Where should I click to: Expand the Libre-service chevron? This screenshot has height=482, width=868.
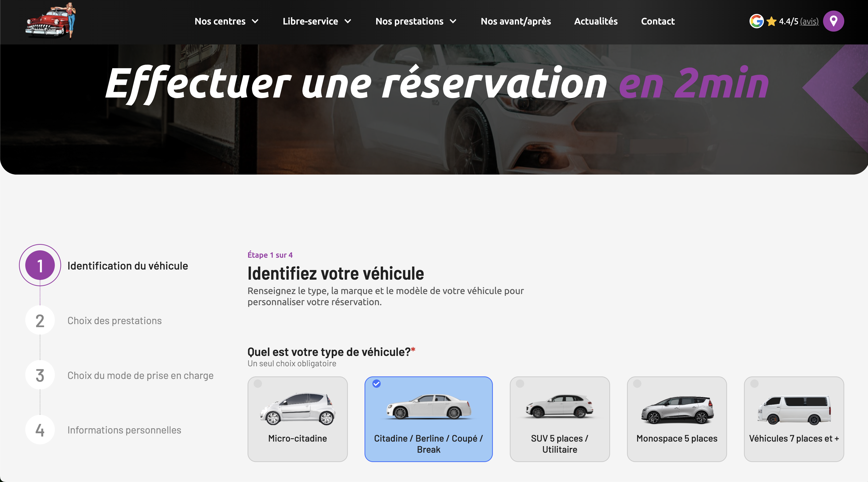pos(348,21)
